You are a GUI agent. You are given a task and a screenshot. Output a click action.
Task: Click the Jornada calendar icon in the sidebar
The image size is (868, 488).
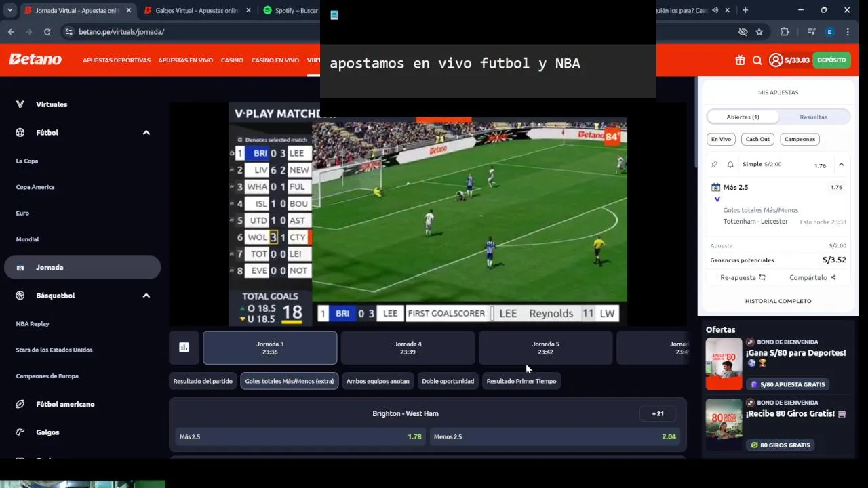click(20, 268)
